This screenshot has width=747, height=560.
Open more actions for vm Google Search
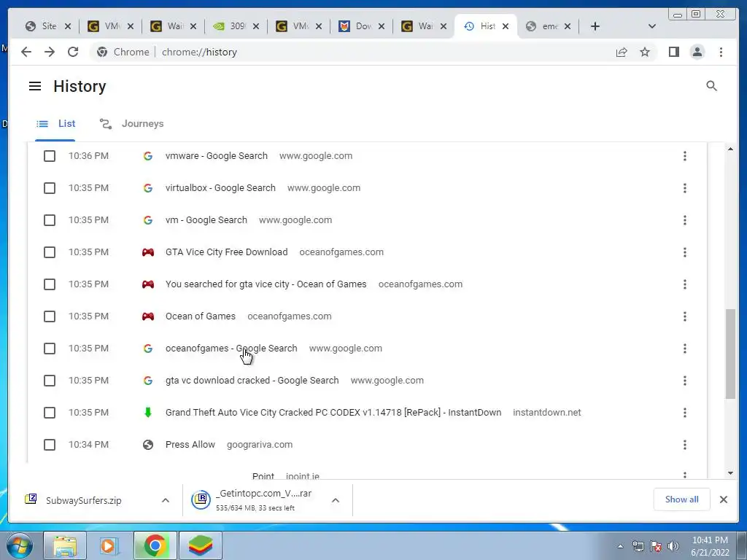(x=684, y=220)
